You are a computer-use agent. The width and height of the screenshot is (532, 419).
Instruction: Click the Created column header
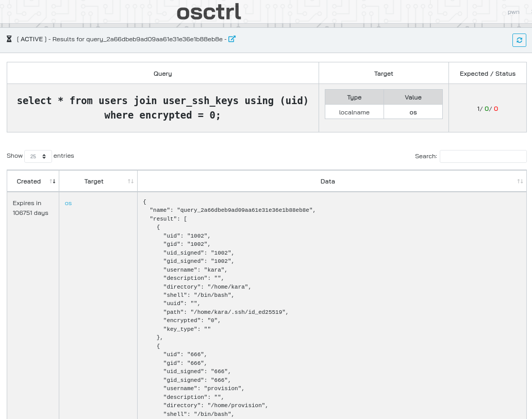[33, 181]
